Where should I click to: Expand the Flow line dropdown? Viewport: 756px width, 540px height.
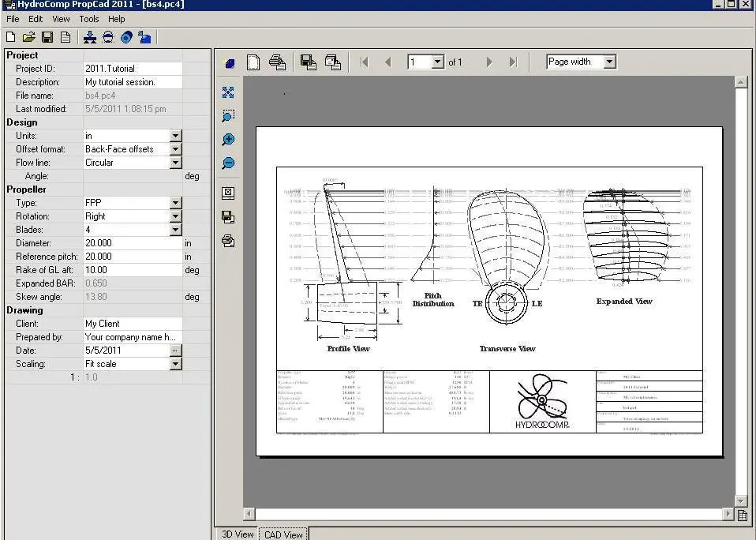coord(175,163)
